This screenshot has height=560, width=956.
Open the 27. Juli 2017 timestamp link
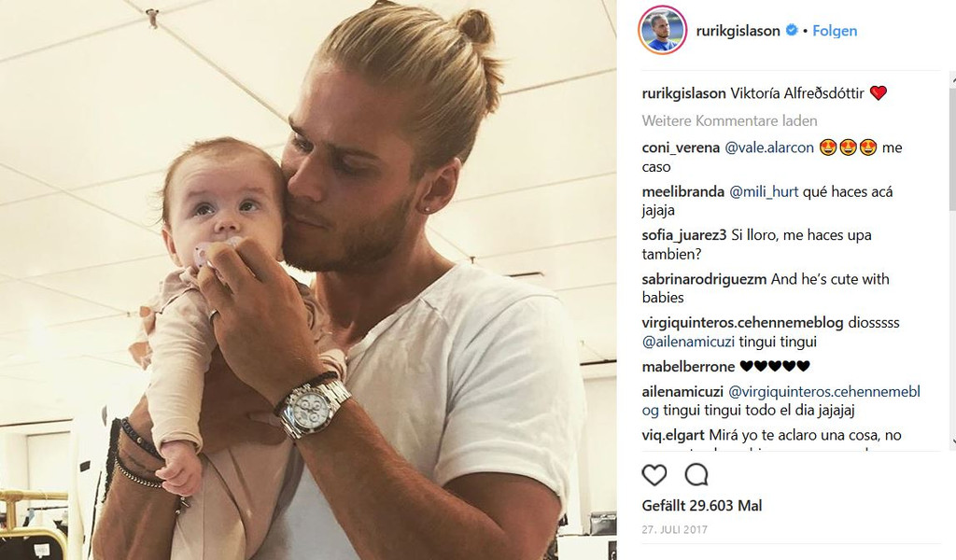click(x=674, y=529)
